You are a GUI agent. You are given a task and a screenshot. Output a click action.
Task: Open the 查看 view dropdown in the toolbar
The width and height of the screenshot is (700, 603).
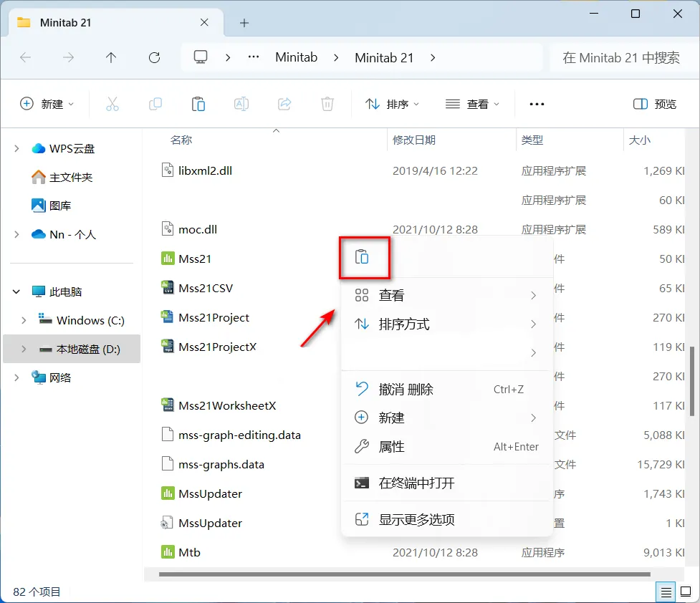coord(472,104)
